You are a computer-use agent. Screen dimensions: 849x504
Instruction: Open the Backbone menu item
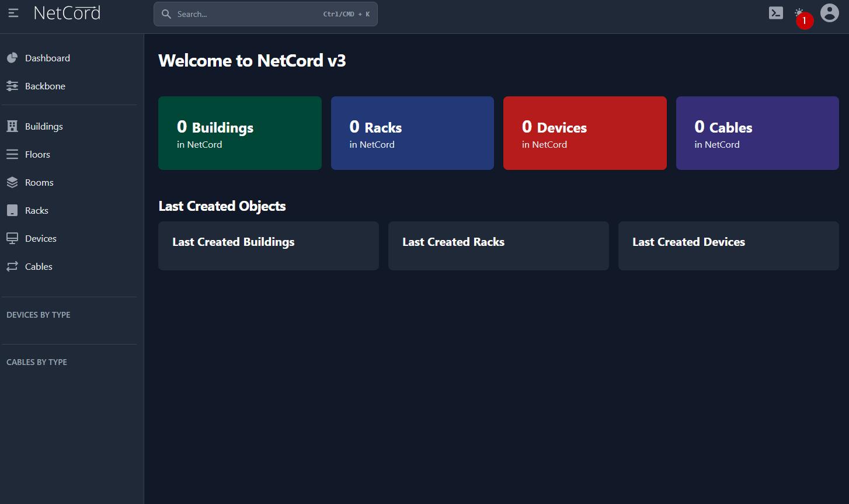[45, 86]
